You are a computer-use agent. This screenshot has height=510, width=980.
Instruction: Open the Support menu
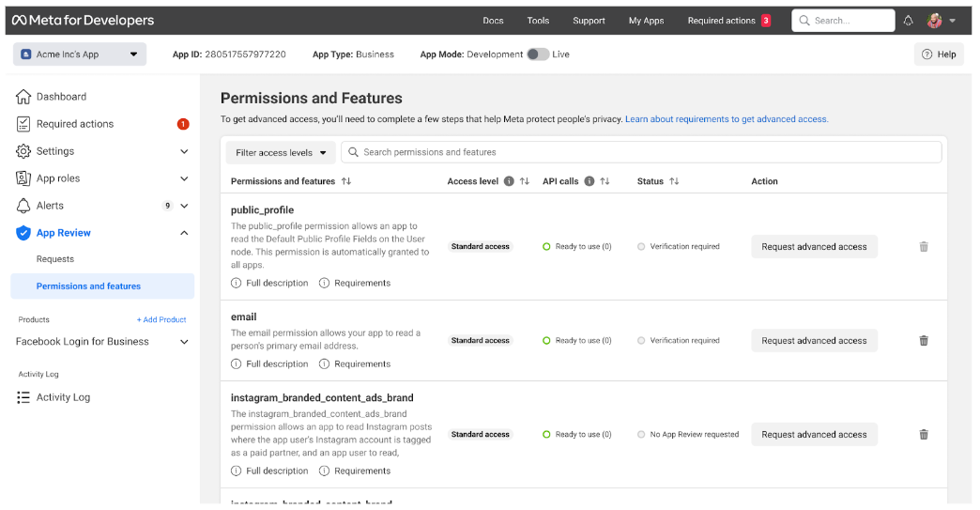pos(589,21)
